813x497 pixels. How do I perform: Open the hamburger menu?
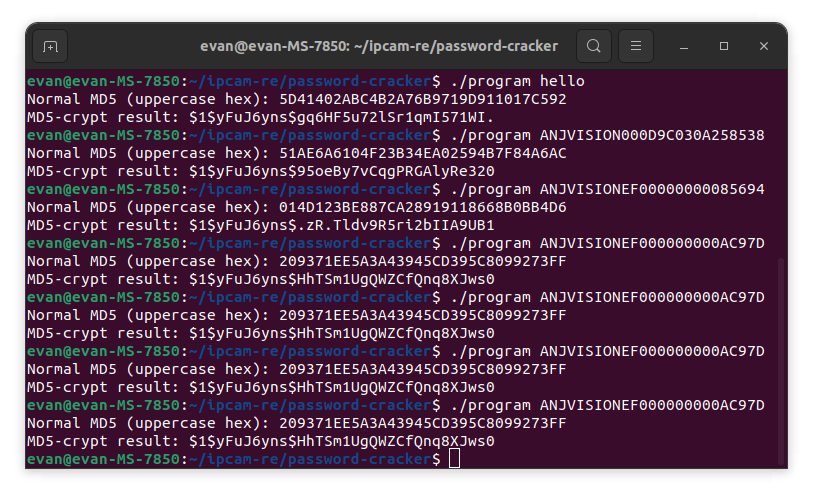(636, 46)
